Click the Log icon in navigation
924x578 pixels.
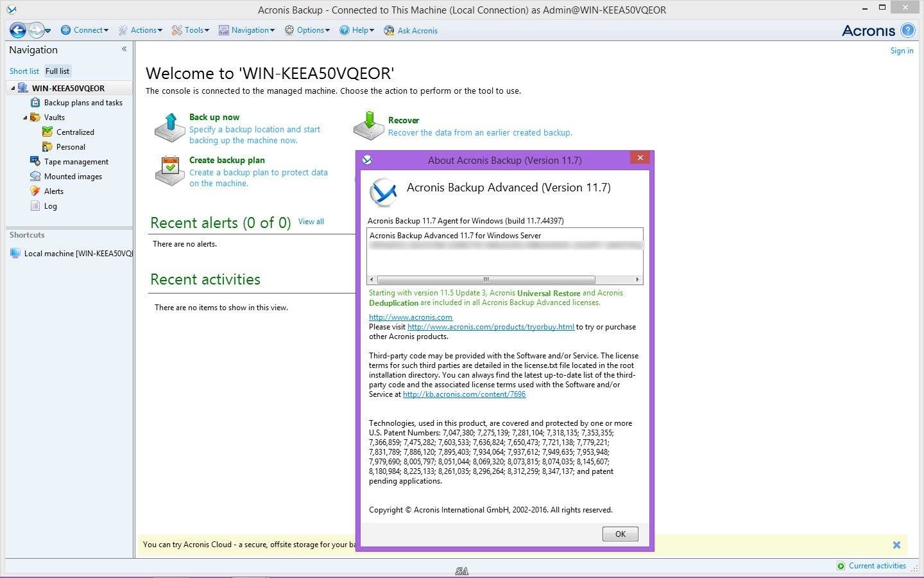pyautogui.click(x=35, y=206)
